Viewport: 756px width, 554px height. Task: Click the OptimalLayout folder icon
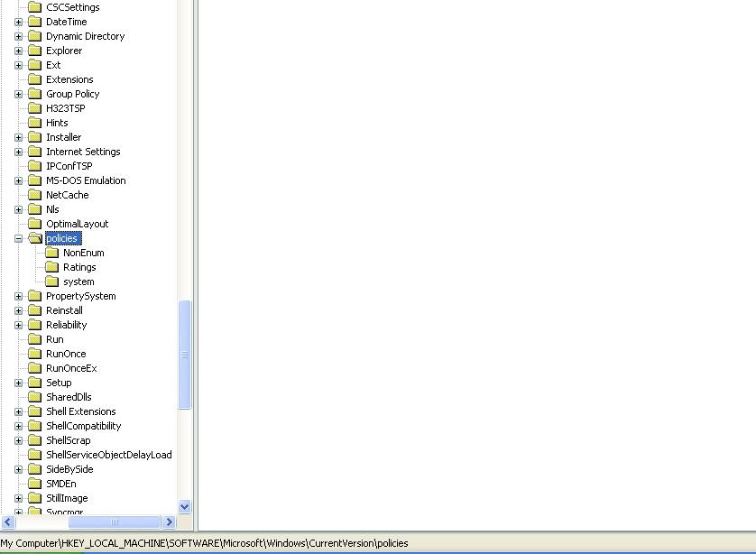(34, 224)
